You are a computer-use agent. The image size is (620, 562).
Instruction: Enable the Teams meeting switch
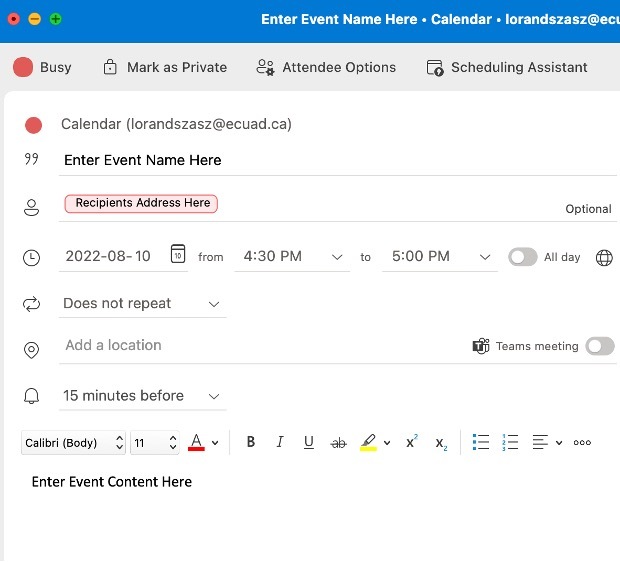tap(600, 346)
